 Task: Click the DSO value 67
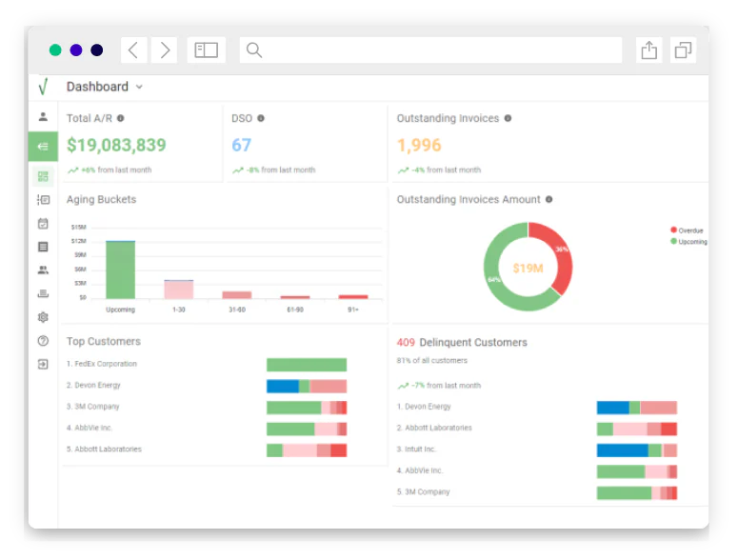tap(242, 145)
